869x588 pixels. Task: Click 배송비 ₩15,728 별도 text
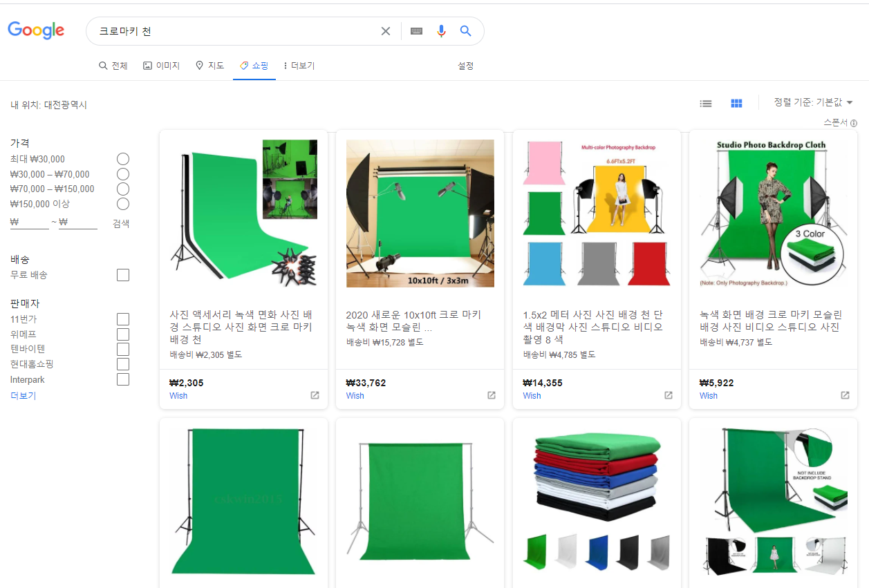tap(384, 342)
